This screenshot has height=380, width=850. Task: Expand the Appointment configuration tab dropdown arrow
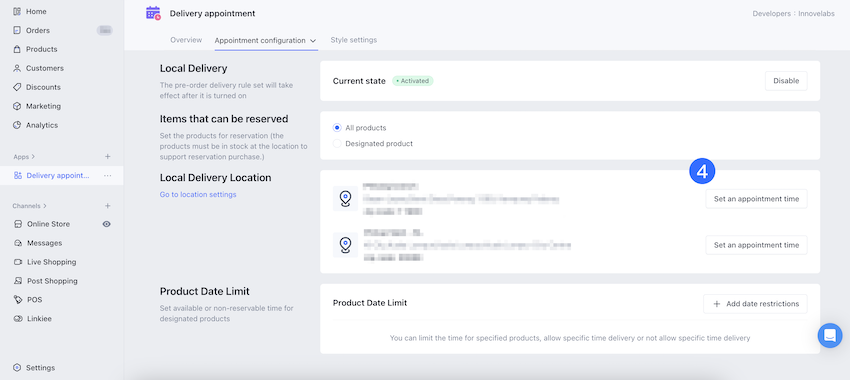tap(313, 41)
